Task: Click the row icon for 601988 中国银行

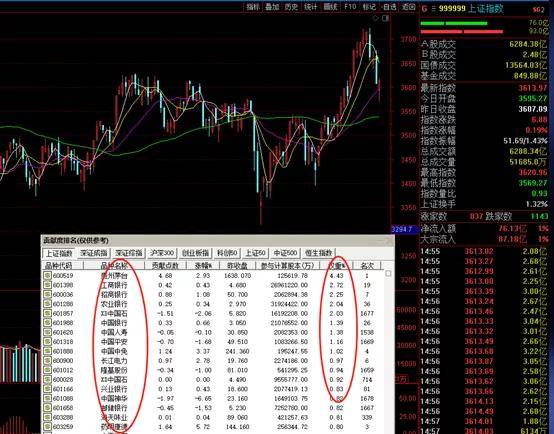Action: point(47,323)
